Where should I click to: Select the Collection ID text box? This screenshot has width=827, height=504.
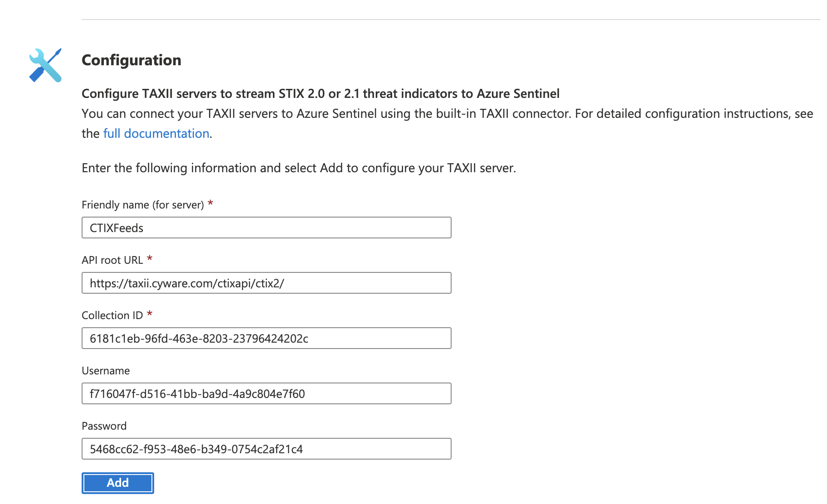click(266, 338)
